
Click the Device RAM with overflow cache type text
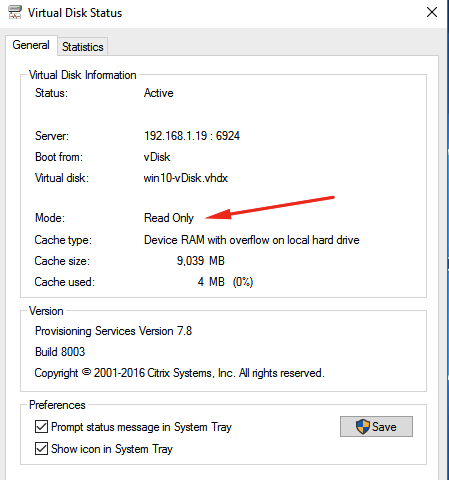252,240
